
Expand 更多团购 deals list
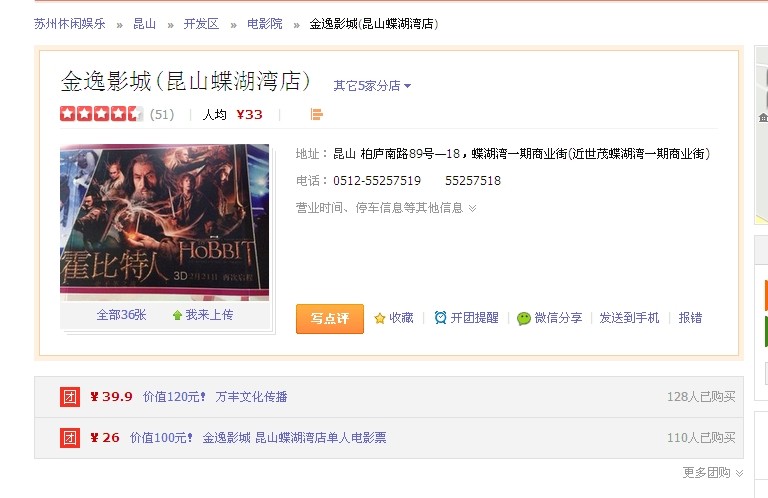[x=713, y=473]
